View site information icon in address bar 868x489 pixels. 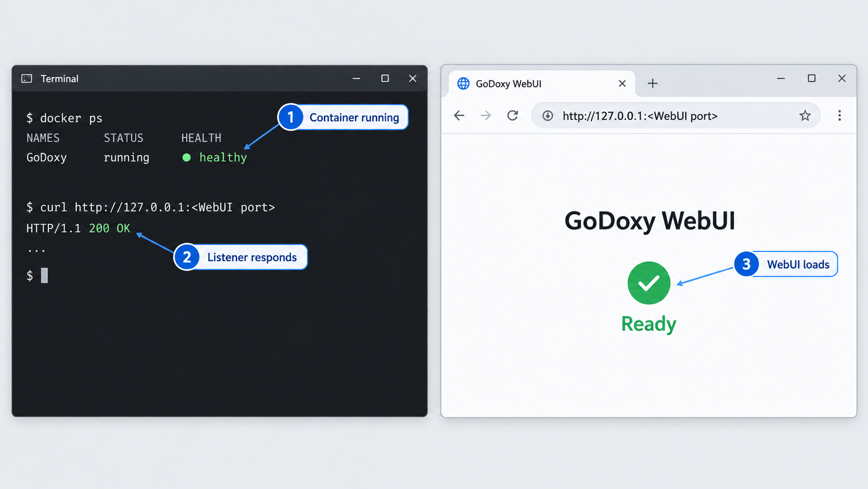click(x=548, y=115)
